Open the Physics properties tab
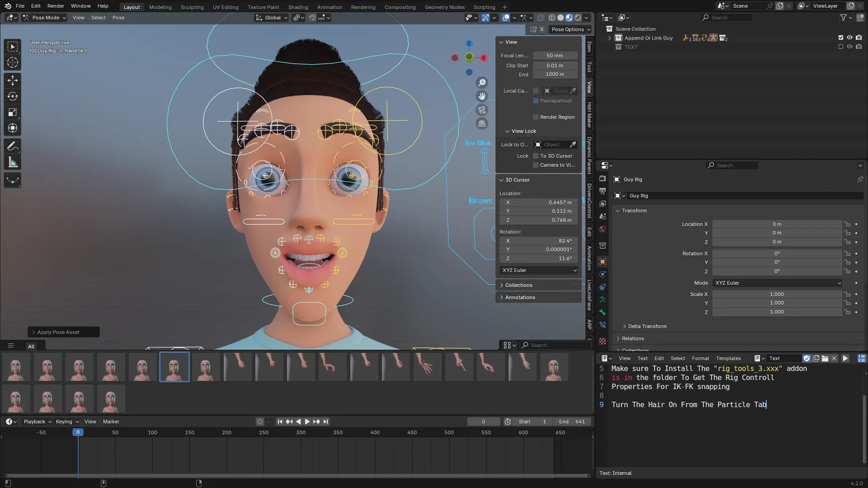Screen dimensions: 868x488 pos(602,275)
